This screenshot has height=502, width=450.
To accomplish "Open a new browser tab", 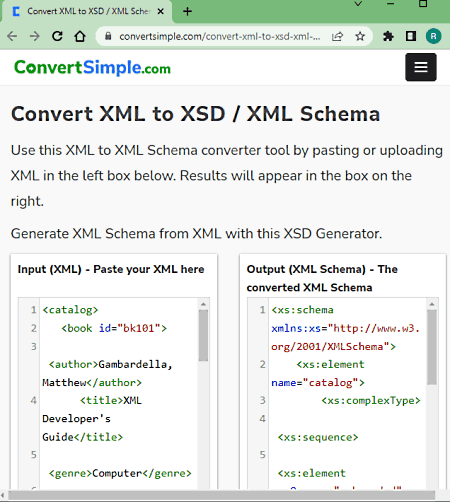I will [187, 11].
